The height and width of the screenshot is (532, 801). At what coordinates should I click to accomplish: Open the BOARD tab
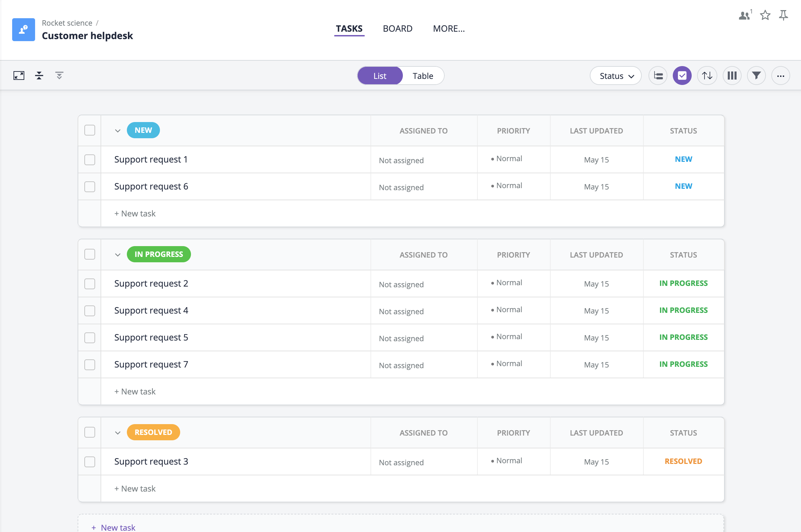click(397, 29)
